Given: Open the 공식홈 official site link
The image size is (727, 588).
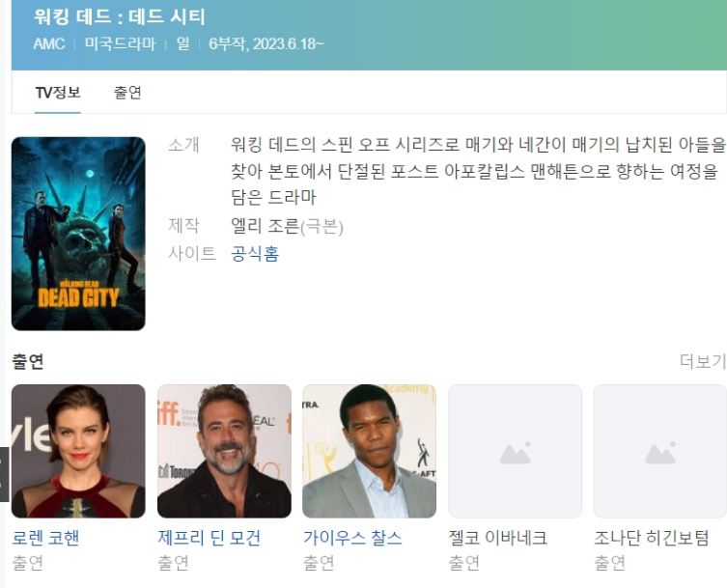Looking at the screenshot, I should click(255, 254).
